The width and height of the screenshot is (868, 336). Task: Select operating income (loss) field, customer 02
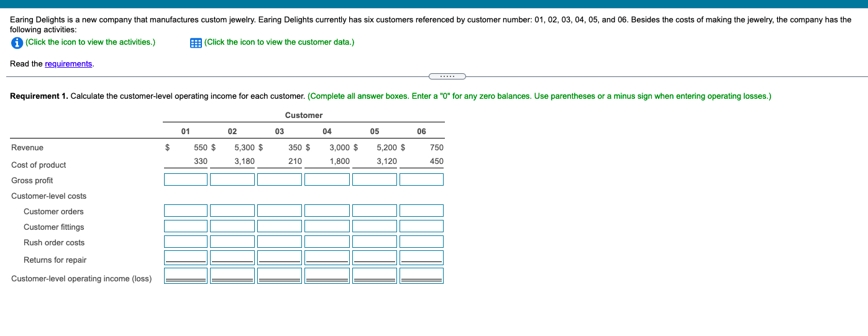pos(232,276)
